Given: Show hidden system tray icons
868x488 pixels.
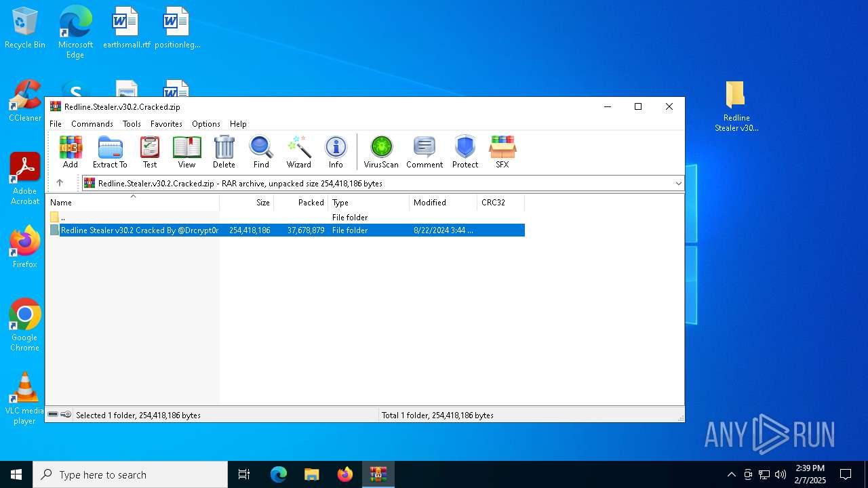Looking at the screenshot, I should click(731, 474).
